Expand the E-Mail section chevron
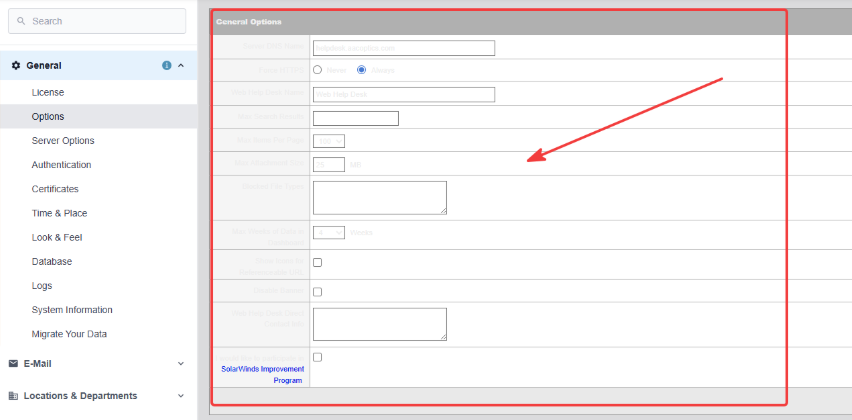Screen dimensions: 852x420 click(x=181, y=363)
